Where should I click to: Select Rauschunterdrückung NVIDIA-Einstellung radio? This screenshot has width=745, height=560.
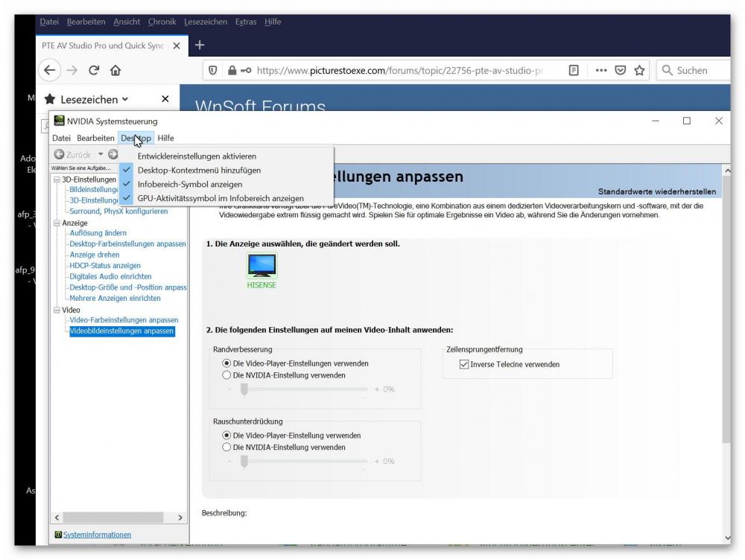(226, 447)
